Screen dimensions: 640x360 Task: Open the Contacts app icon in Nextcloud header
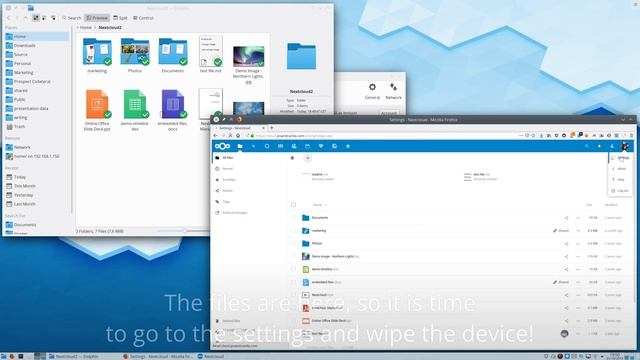tap(294, 146)
